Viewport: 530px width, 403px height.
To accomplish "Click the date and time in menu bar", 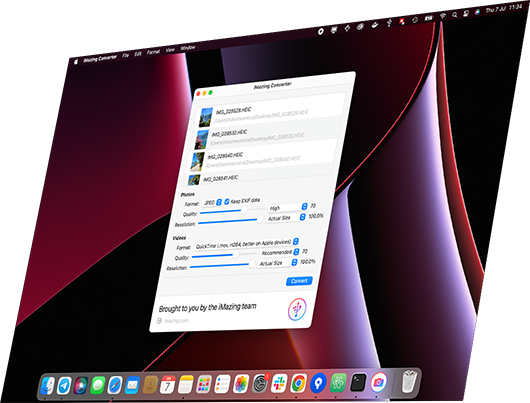I will (504, 8).
